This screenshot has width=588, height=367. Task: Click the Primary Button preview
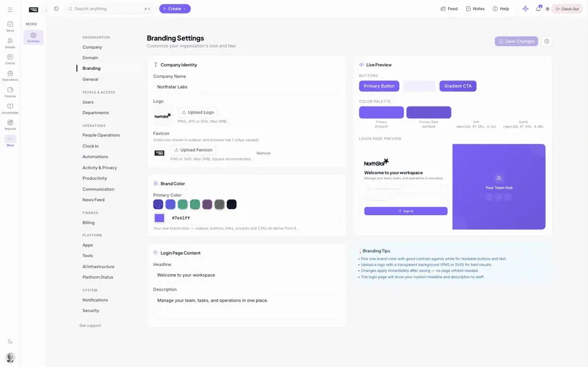pyautogui.click(x=379, y=86)
